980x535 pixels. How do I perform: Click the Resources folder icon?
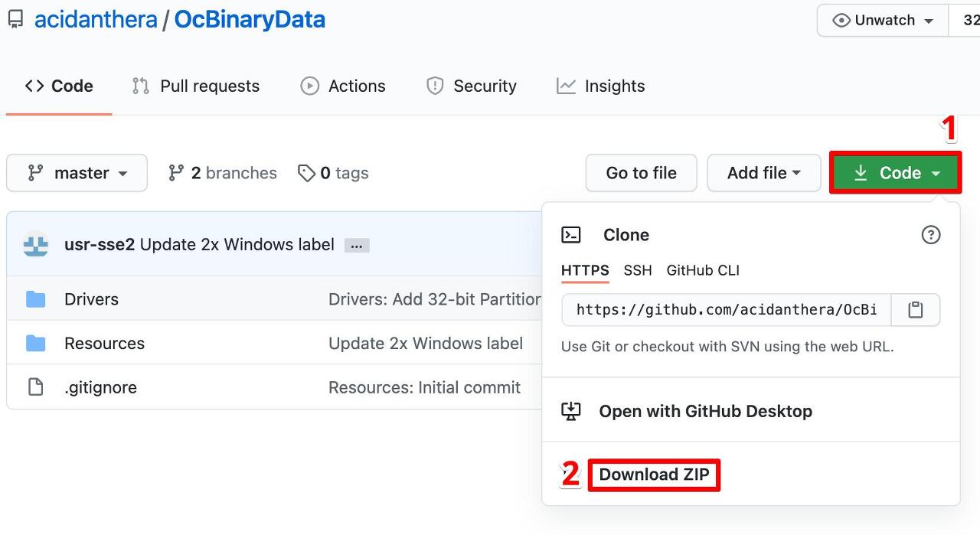click(x=36, y=344)
